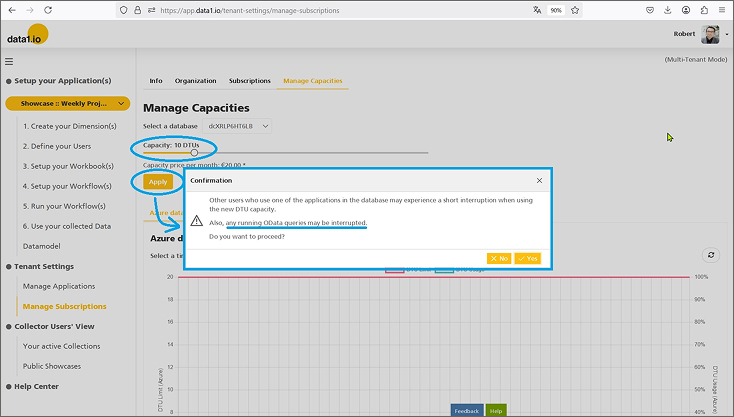The width and height of the screenshot is (734, 417).
Task: Click the shield tracking protection icon
Action: (x=124, y=10)
